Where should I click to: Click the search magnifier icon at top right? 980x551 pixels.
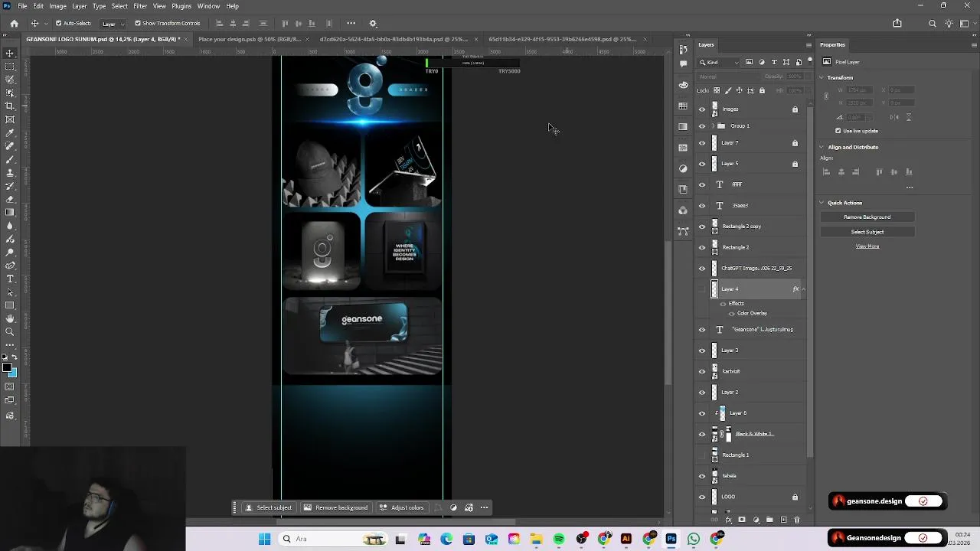coord(932,23)
